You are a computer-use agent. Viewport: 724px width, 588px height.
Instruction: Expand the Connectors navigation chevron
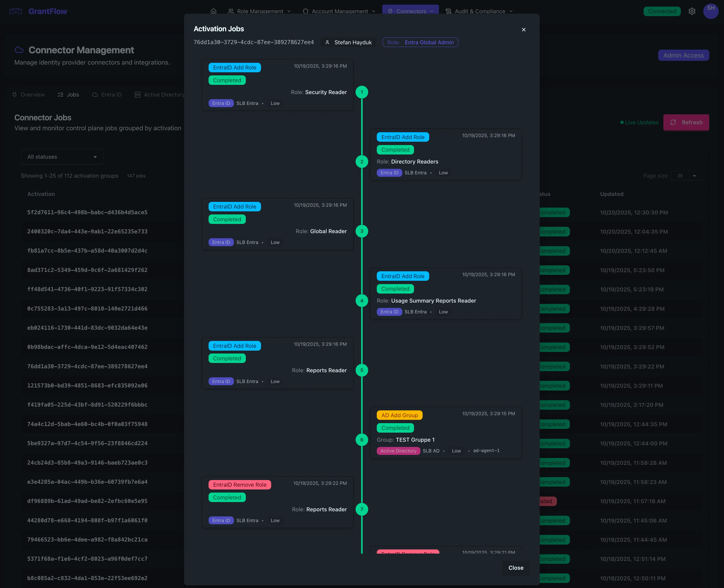[432, 11]
